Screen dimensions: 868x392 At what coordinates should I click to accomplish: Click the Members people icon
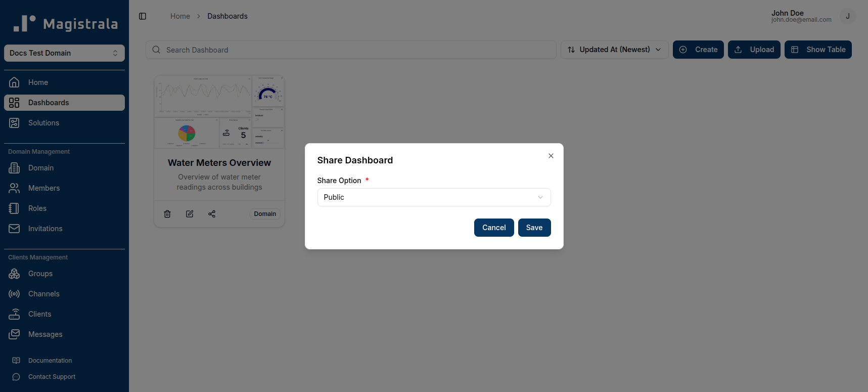[x=14, y=188]
